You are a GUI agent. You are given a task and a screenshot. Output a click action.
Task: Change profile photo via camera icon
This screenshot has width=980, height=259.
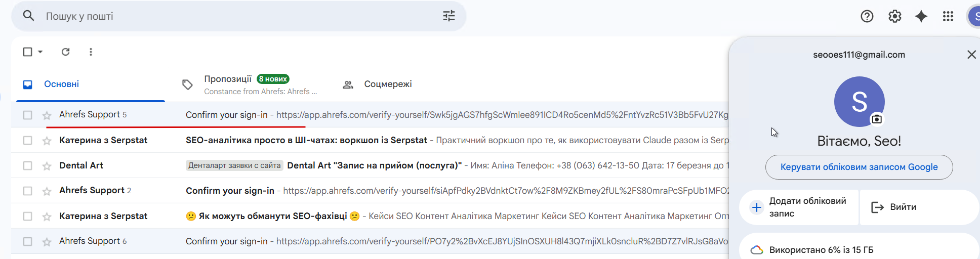pos(877,119)
